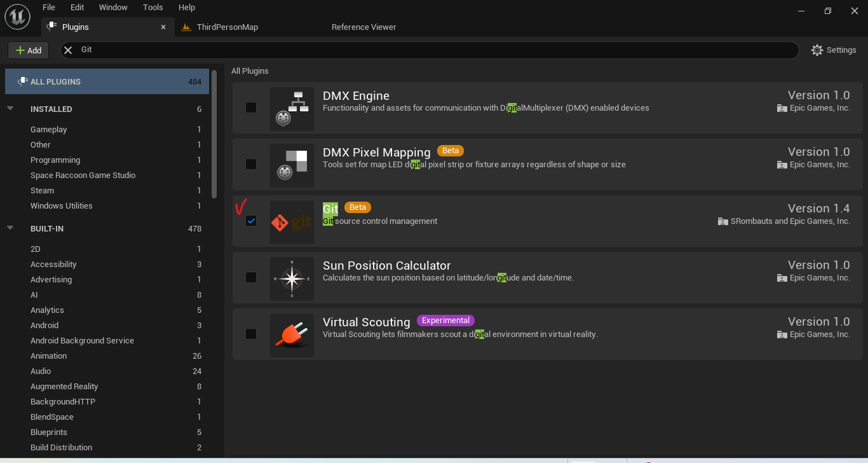The image size is (868, 463).
Task: Click Sun Position Calculator vendor folder icon
Action: click(782, 278)
